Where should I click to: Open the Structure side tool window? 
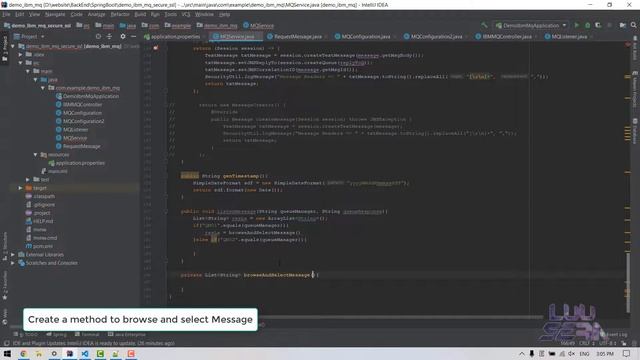click(x=4, y=246)
